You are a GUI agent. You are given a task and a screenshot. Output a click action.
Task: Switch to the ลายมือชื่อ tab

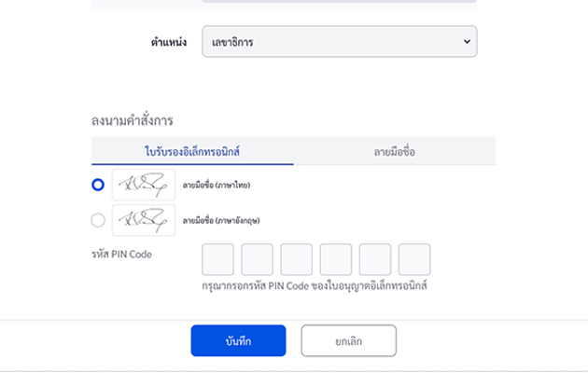coord(394,151)
